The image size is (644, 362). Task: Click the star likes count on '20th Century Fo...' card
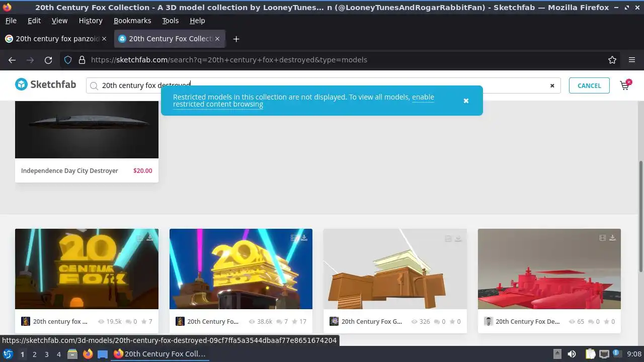(x=298, y=321)
